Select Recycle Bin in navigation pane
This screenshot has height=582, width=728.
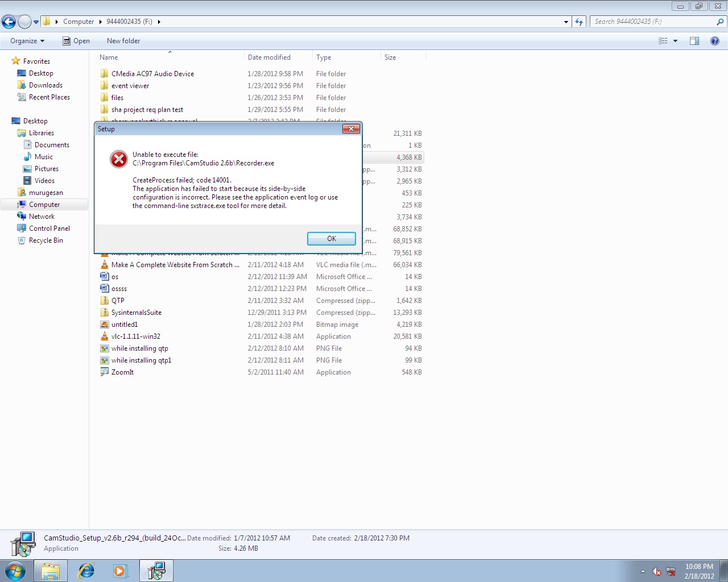(46, 240)
